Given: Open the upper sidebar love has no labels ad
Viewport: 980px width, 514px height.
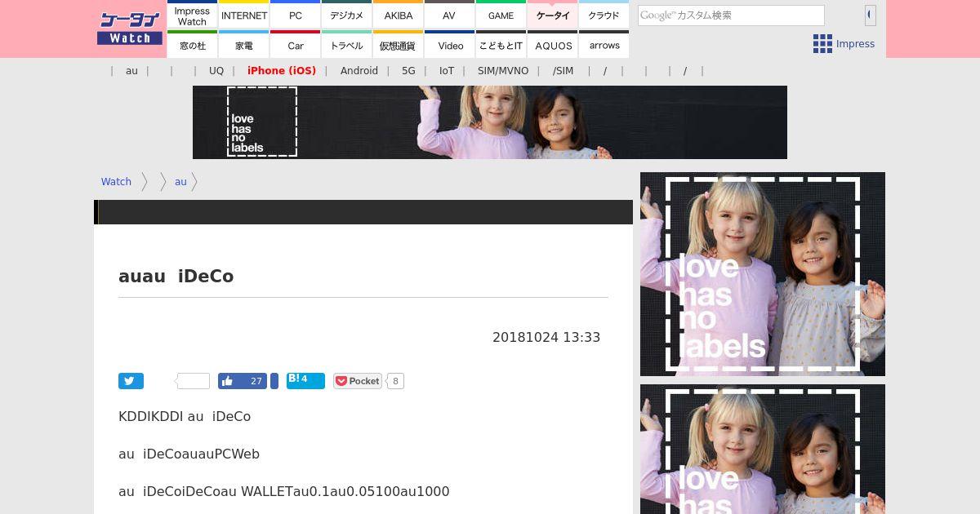Looking at the screenshot, I should point(763,274).
